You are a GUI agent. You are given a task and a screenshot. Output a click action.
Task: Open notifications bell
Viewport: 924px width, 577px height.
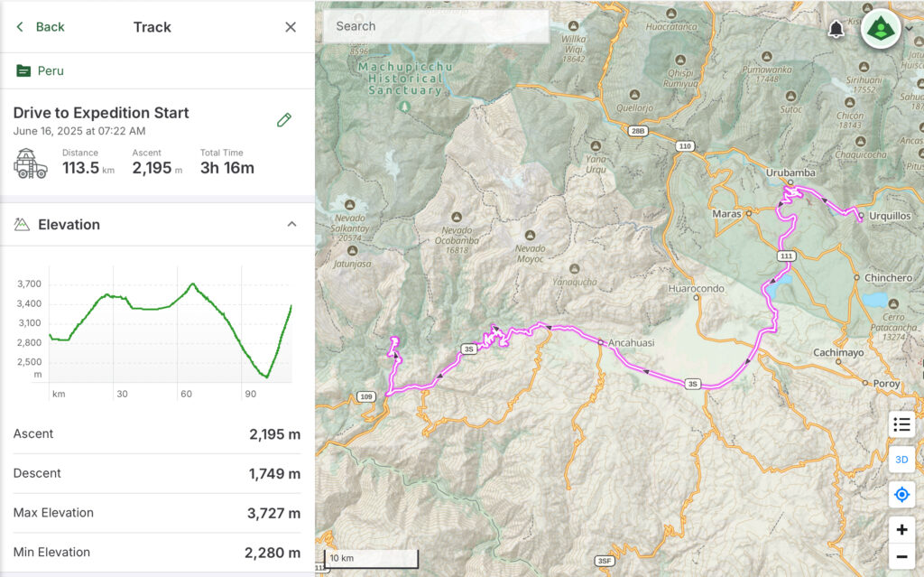tap(836, 29)
